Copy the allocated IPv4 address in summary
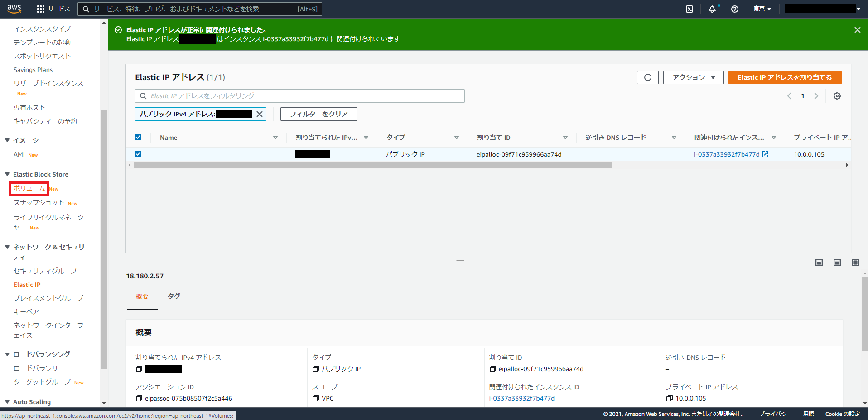Image resolution: width=868 pixels, height=420 pixels. pos(139,369)
